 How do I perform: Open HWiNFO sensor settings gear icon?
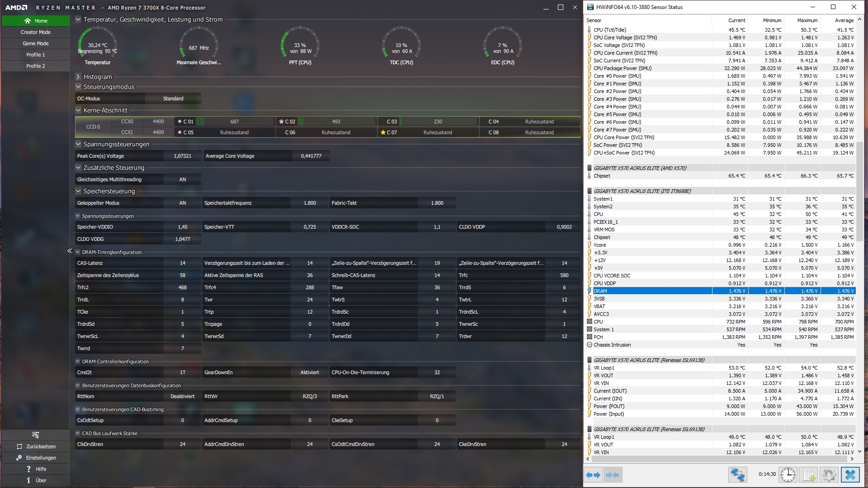[x=829, y=475]
